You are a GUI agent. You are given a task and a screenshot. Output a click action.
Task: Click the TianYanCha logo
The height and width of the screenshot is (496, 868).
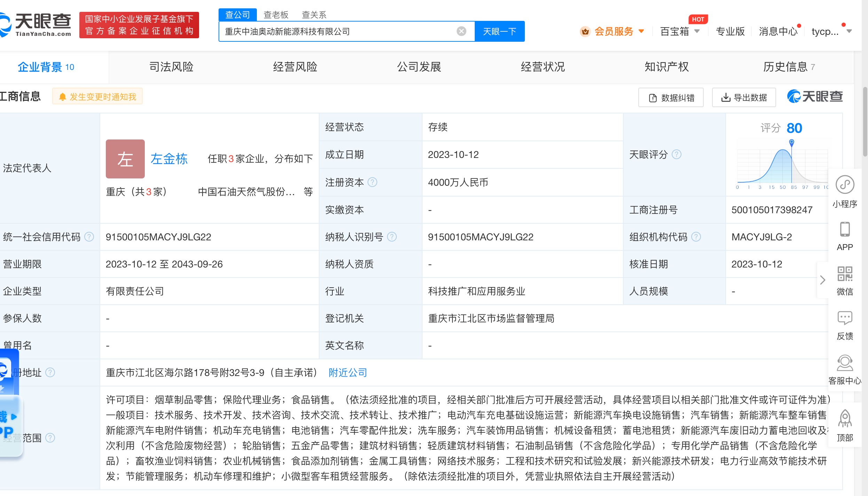(36, 25)
